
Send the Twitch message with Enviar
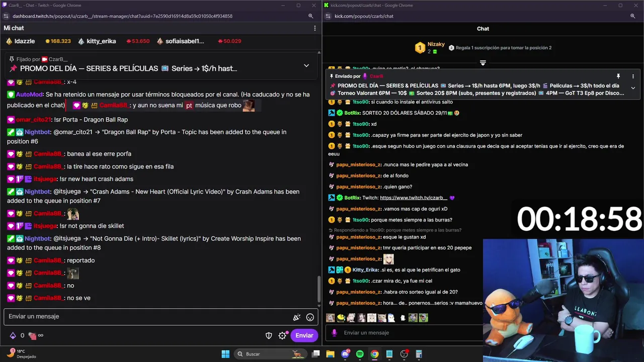[x=304, y=335]
